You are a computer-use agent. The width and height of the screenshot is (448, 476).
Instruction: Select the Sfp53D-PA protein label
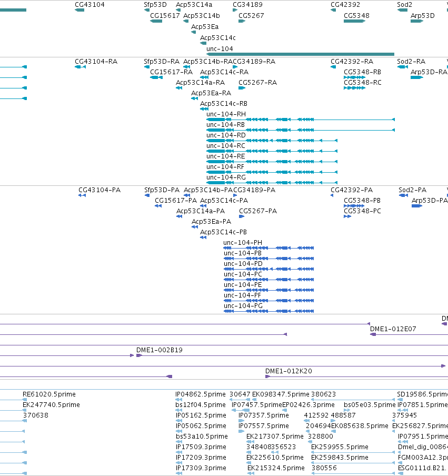162,190
